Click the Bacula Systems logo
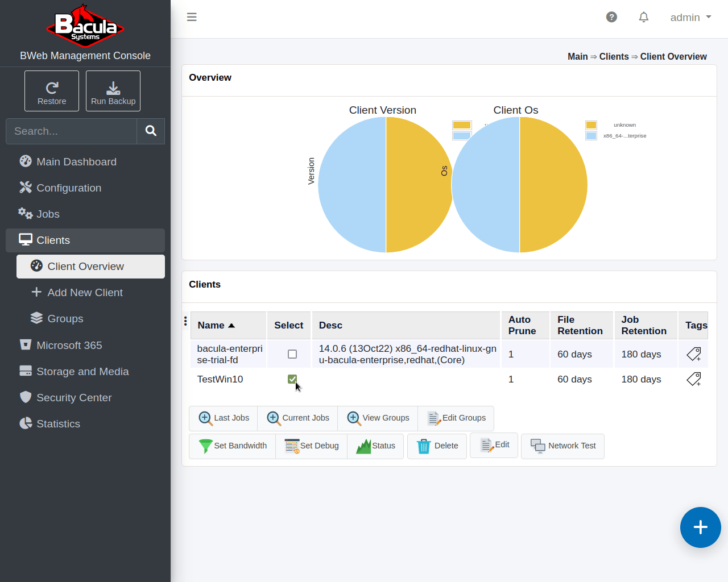Viewport: 728px width, 582px height. pyautogui.click(x=85, y=26)
